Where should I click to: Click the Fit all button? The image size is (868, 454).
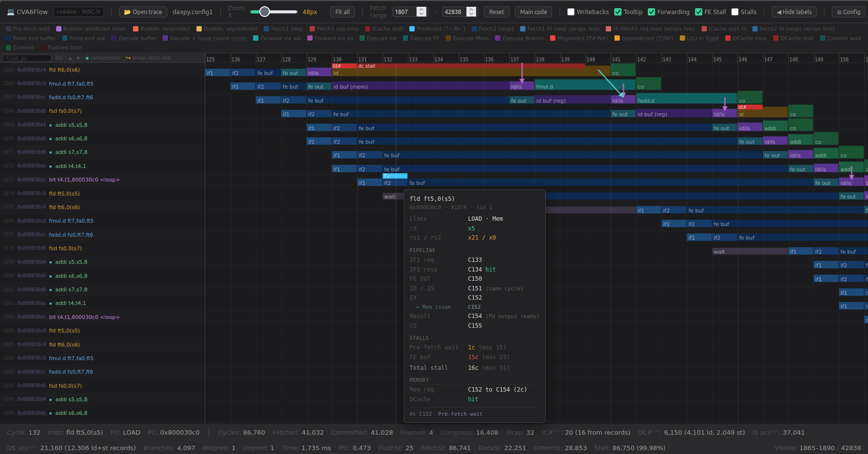tap(343, 12)
